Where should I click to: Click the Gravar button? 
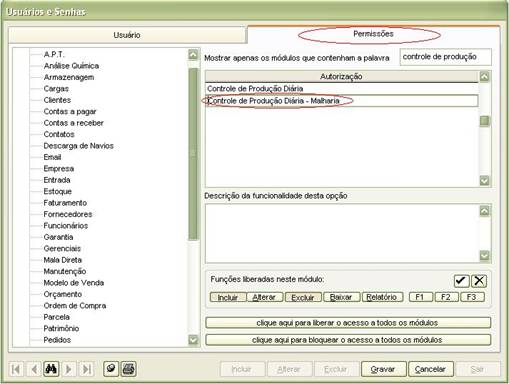383,369
